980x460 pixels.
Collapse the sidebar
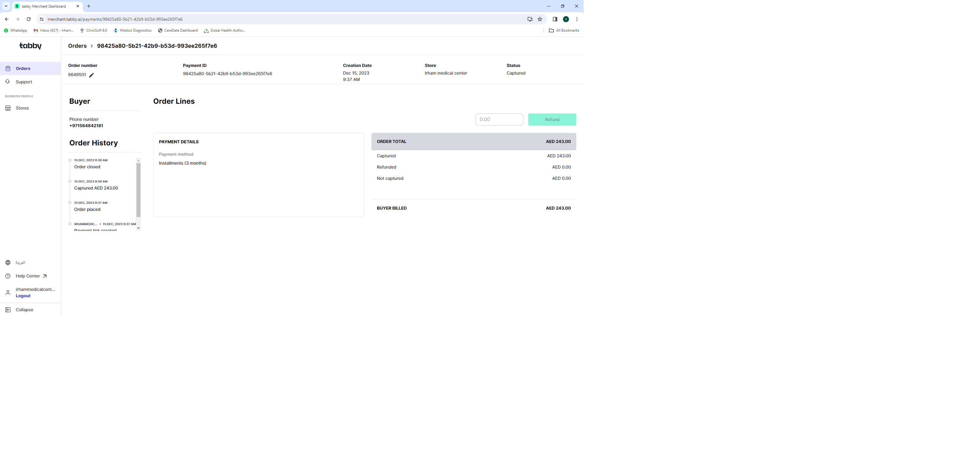(24, 310)
